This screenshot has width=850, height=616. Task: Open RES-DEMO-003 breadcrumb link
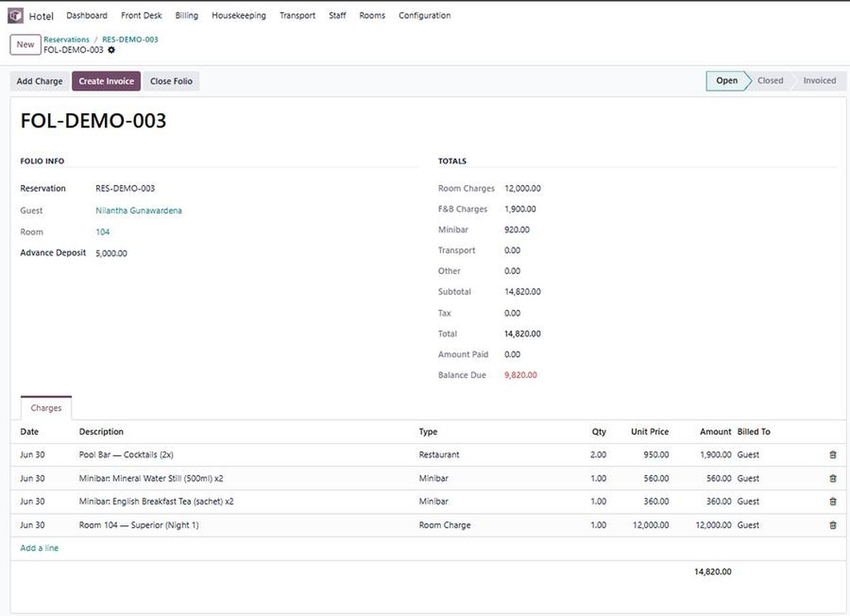coord(130,40)
